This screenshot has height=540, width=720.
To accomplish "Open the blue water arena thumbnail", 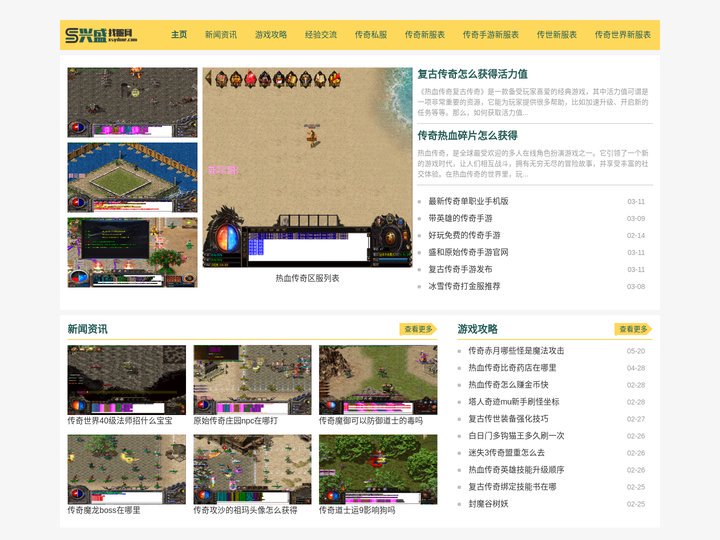I will pos(132,177).
